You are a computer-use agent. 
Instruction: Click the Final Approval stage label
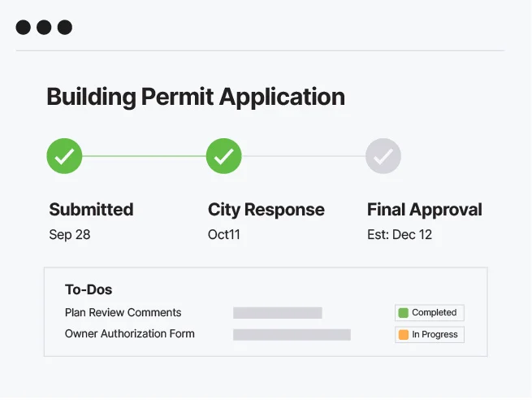pyautogui.click(x=424, y=210)
